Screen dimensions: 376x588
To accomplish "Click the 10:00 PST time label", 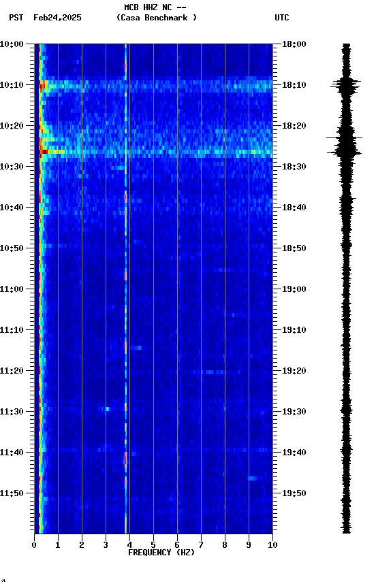I will pos(12,44).
